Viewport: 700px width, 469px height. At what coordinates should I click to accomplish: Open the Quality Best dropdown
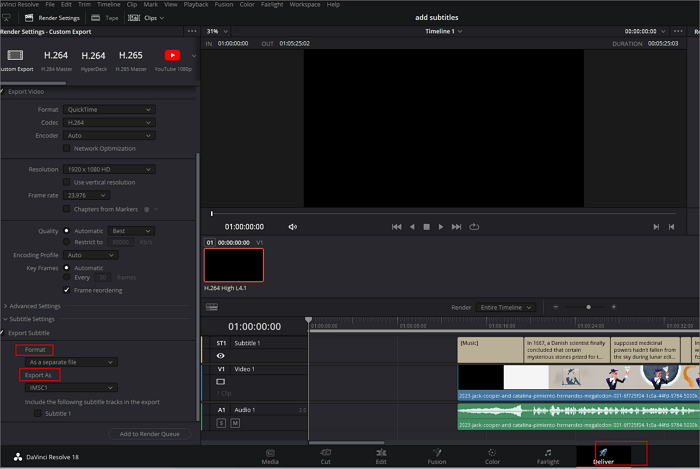pyautogui.click(x=131, y=231)
